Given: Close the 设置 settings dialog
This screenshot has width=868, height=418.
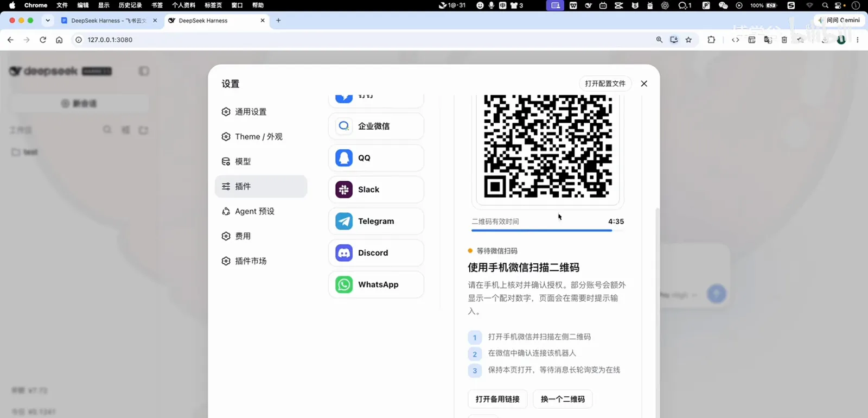Looking at the screenshot, I should [644, 84].
